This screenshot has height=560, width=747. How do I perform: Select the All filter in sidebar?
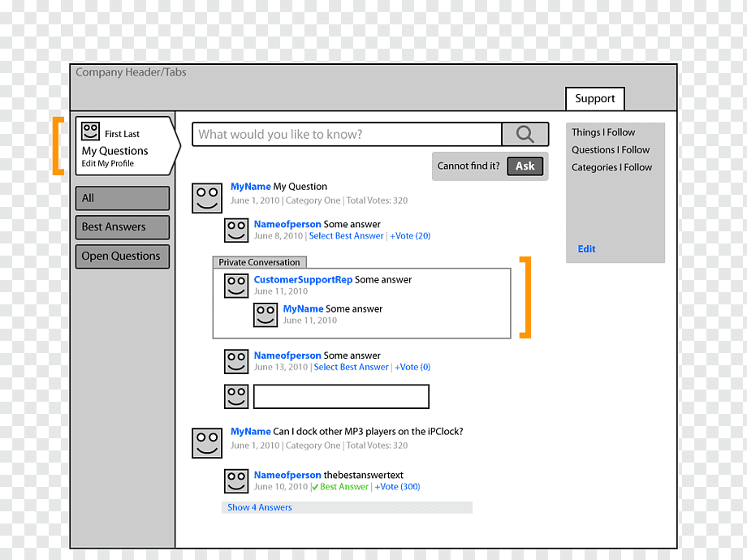[123, 198]
